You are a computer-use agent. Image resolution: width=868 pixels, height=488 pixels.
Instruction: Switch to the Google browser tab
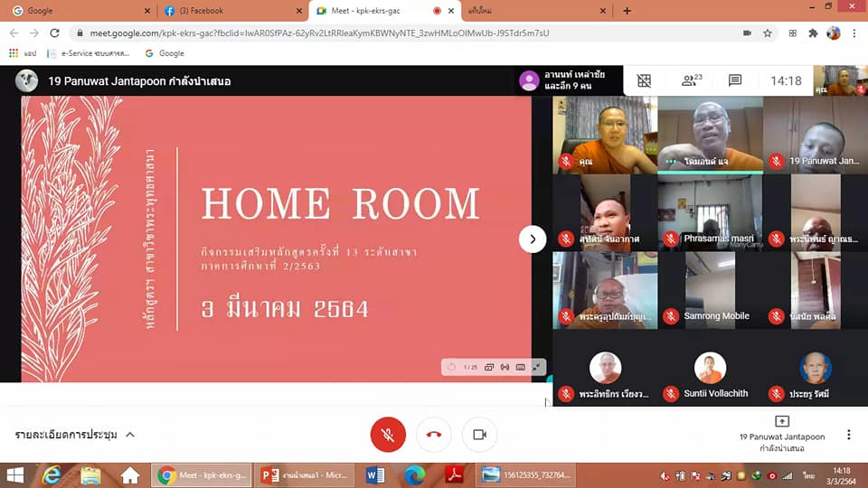80,11
